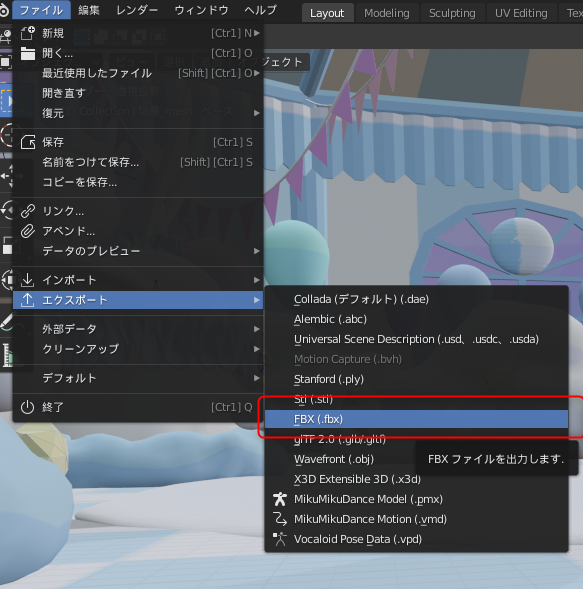Select FBX (.fbx) export option
Screen dimensions: 583x589
(416, 419)
